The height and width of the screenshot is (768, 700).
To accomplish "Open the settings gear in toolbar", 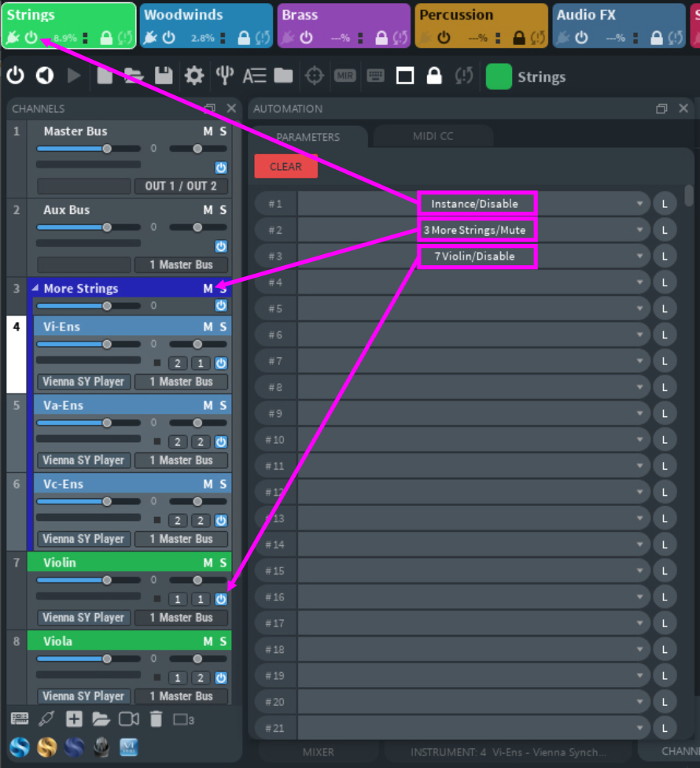I will [194, 76].
